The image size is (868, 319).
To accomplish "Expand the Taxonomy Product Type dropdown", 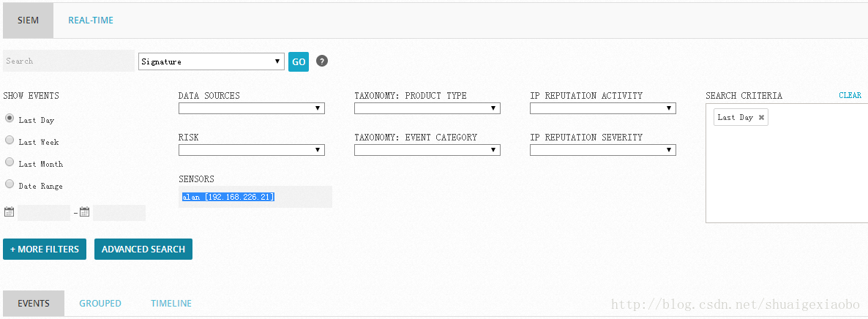I will pyautogui.click(x=427, y=108).
